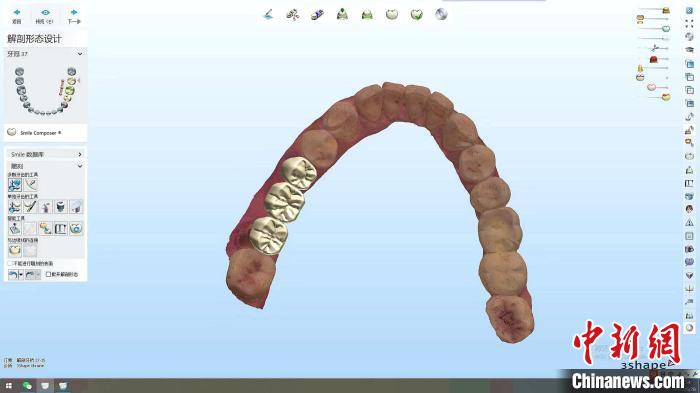Open the undo history dropdown arrow

21,275
